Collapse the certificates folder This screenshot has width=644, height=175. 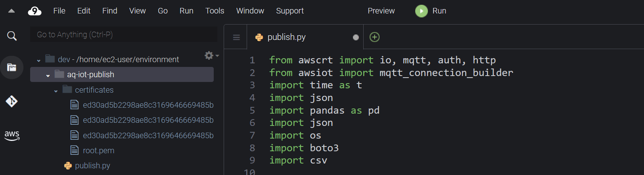[x=56, y=91]
